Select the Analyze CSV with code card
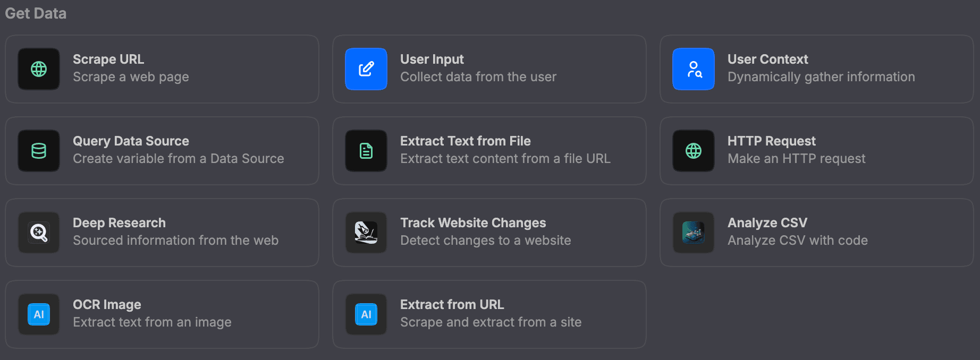 [817, 233]
